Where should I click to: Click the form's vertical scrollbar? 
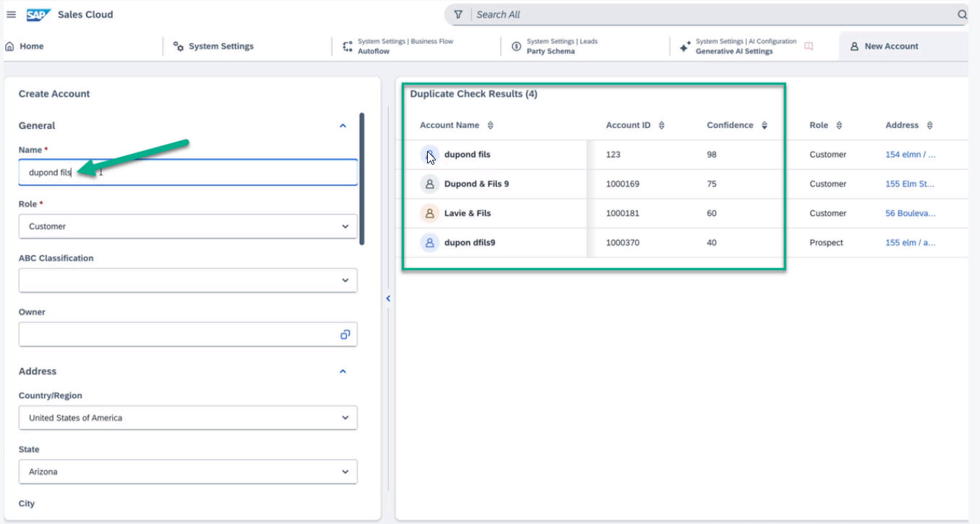point(361,179)
